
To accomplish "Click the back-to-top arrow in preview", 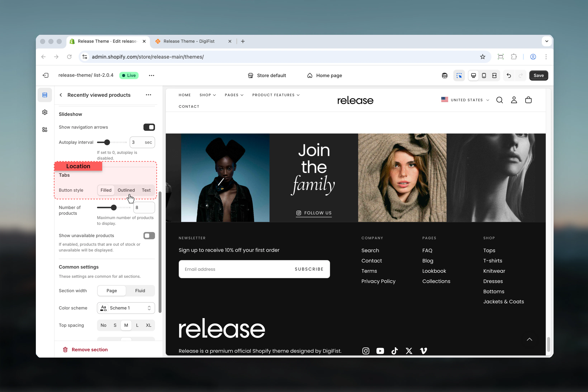I will 530,339.
